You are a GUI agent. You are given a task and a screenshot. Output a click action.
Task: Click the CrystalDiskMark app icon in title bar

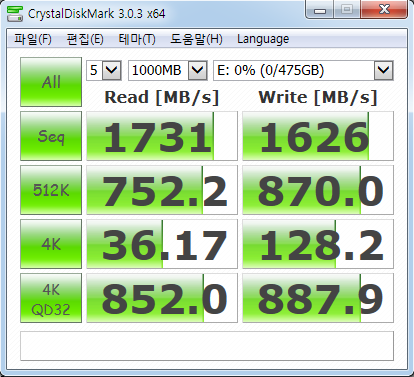pos(15,14)
